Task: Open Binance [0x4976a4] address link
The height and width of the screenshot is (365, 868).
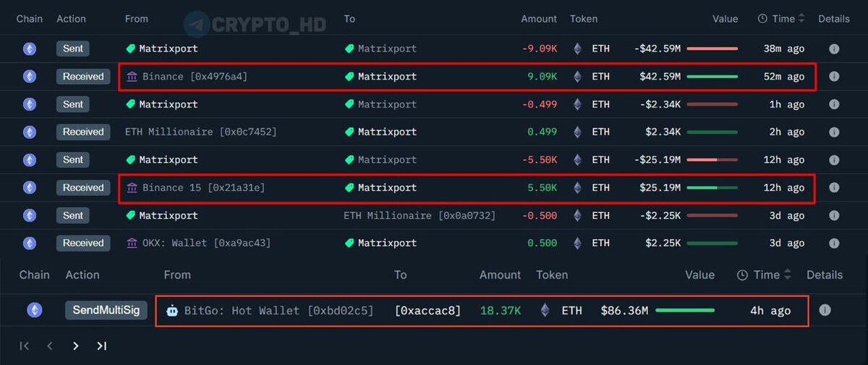Action: point(195,76)
